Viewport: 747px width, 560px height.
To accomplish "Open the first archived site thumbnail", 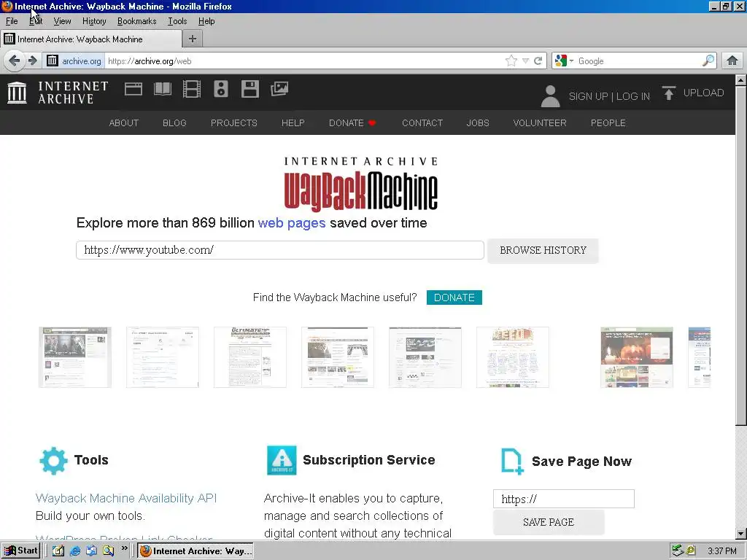I will click(75, 357).
